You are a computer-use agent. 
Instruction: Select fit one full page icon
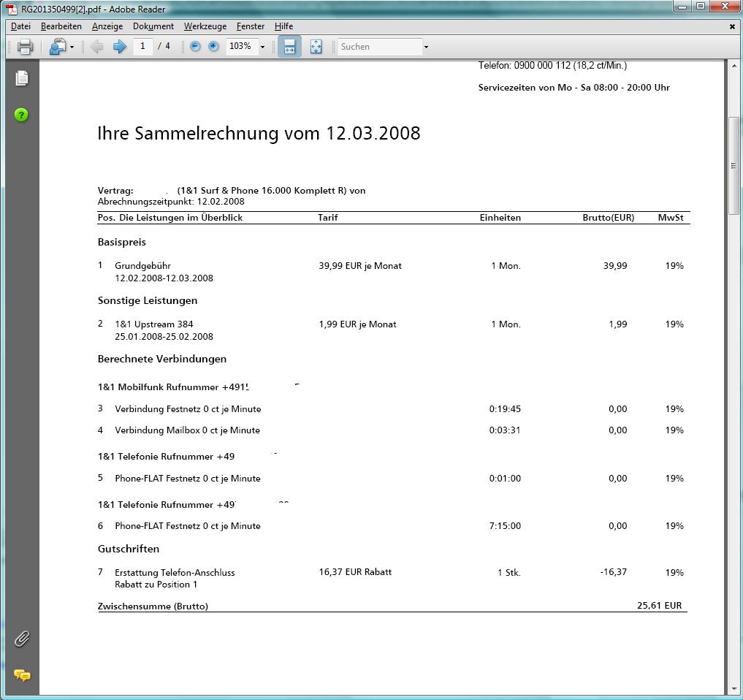pyautogui.click(x=316, y=47)
